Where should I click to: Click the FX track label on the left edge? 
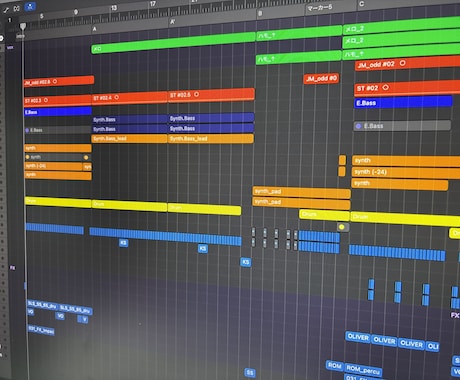click(x=12, y=268)
